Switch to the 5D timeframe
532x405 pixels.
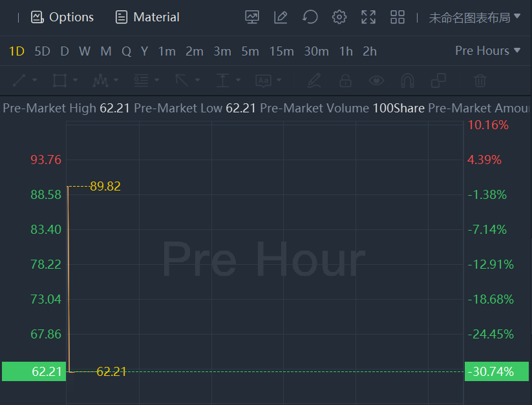tap(42, 51)
